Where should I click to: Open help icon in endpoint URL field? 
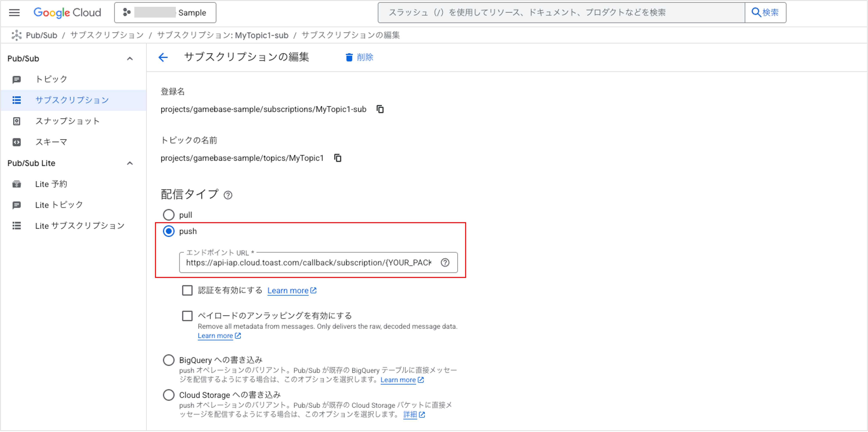[x=445, y=263]
